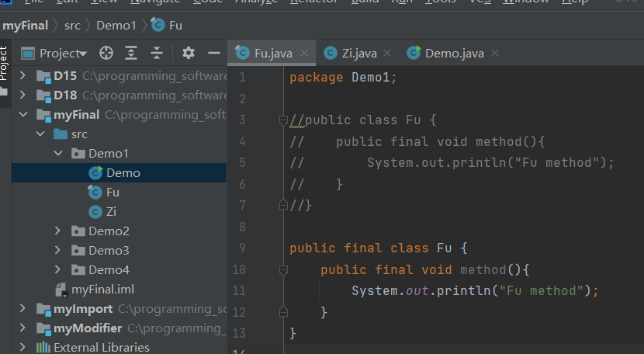Image resolution: width=644 pixels, height=354 pixels.
Task: Expand the D15 module node
Action: pyautogui.click(x=23, y=75)
